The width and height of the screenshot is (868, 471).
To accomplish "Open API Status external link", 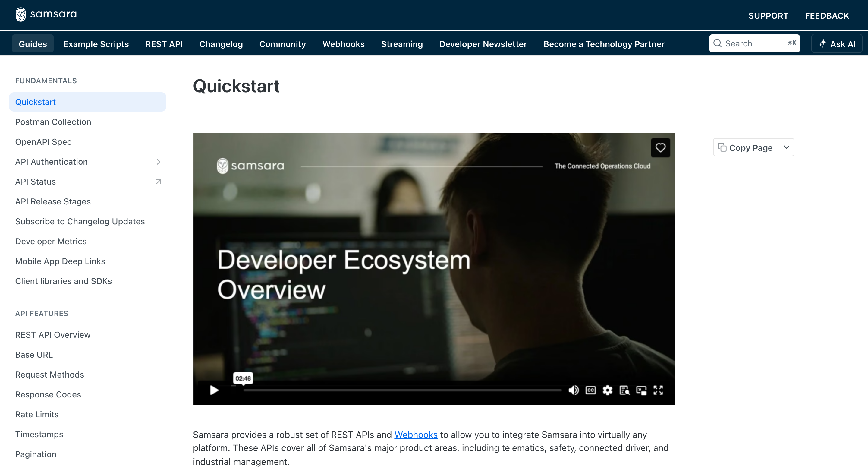I will click(88, 182).
